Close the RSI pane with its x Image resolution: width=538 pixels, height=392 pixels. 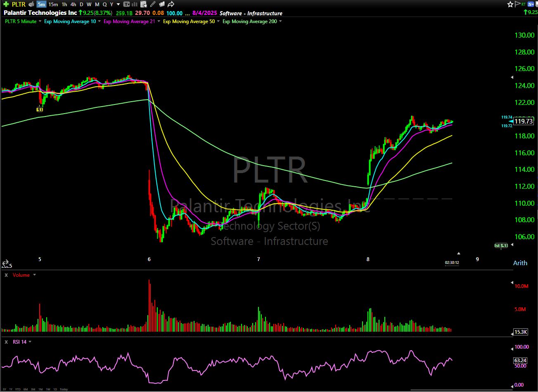6,342
